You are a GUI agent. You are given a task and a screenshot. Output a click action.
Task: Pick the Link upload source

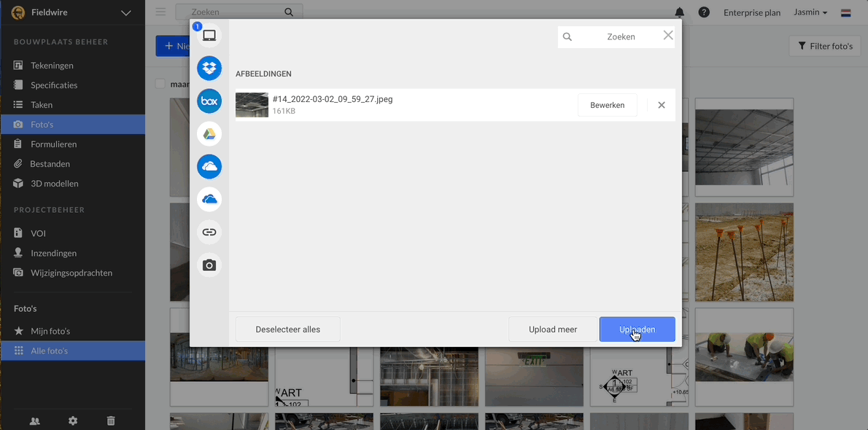point(209,232)
